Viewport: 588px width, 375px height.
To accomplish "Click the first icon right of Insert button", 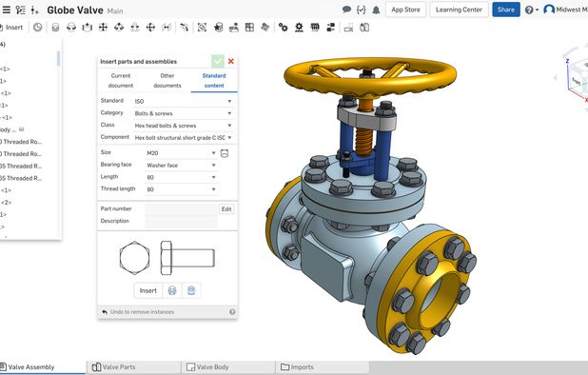I will pos(172,290).
